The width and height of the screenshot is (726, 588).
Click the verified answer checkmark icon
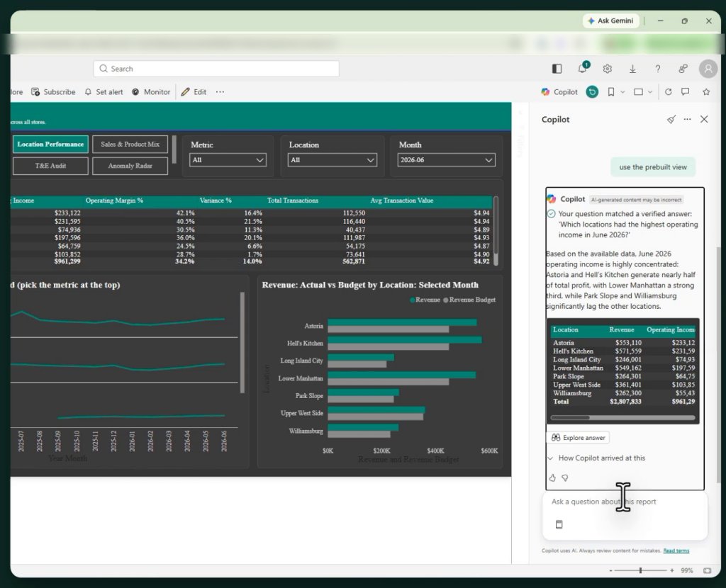(551, 214)
